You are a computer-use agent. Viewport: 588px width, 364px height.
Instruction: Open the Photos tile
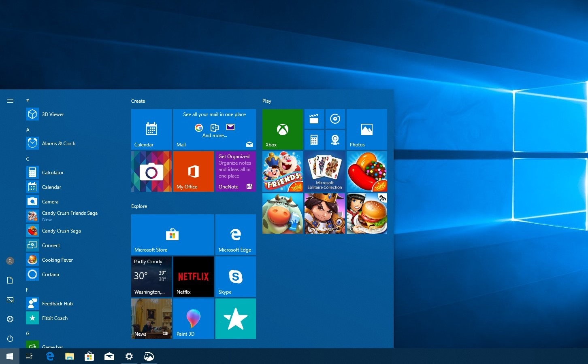[x=367, y=129]
